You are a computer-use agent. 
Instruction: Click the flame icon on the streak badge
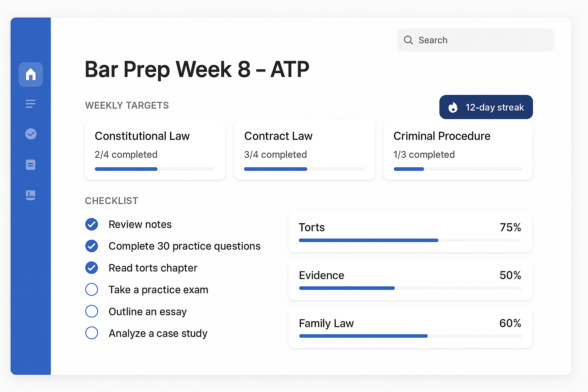(453, 107)
